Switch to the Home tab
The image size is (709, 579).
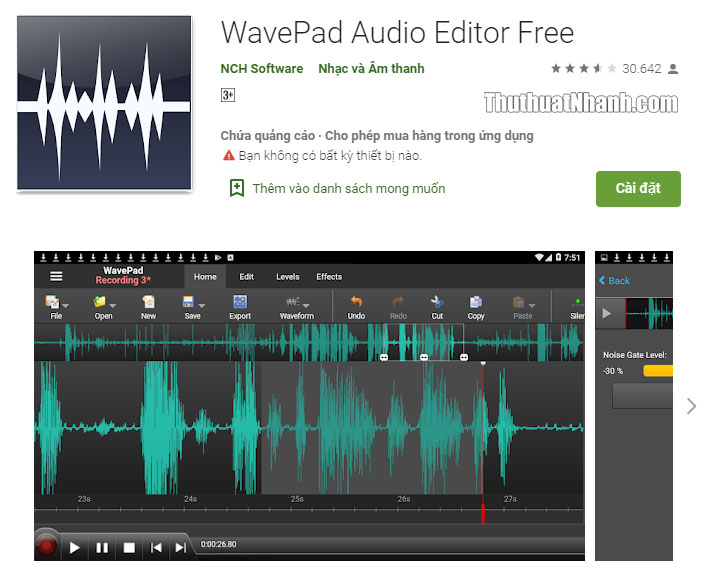point(205,276)
